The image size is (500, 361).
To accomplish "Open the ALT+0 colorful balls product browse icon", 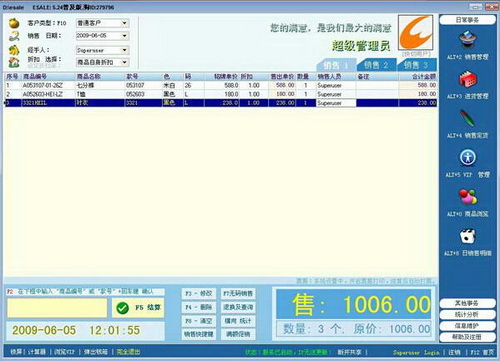I will (x=468, y=197).
